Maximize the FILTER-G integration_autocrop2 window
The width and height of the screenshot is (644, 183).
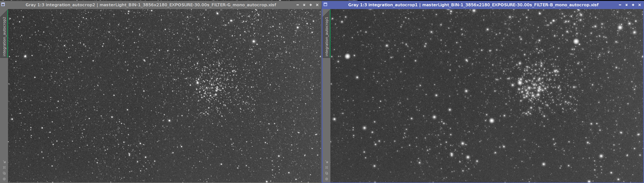point(311,5)
